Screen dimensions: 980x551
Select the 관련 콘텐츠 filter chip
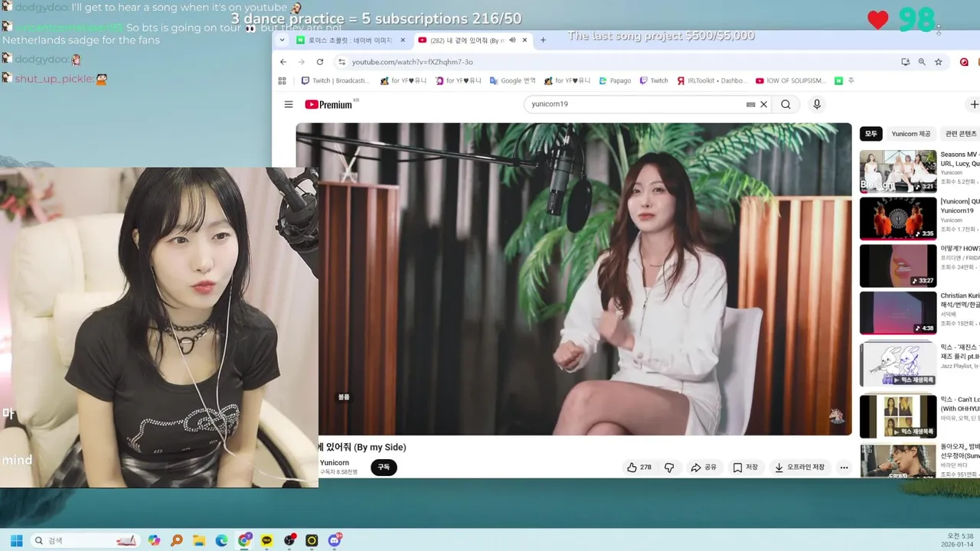click(961, 134)
